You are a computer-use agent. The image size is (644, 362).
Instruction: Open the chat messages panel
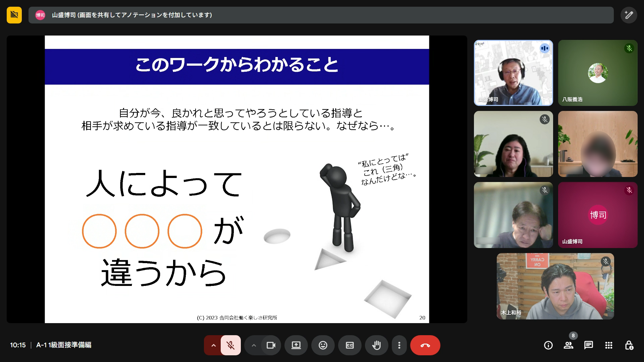588,345
